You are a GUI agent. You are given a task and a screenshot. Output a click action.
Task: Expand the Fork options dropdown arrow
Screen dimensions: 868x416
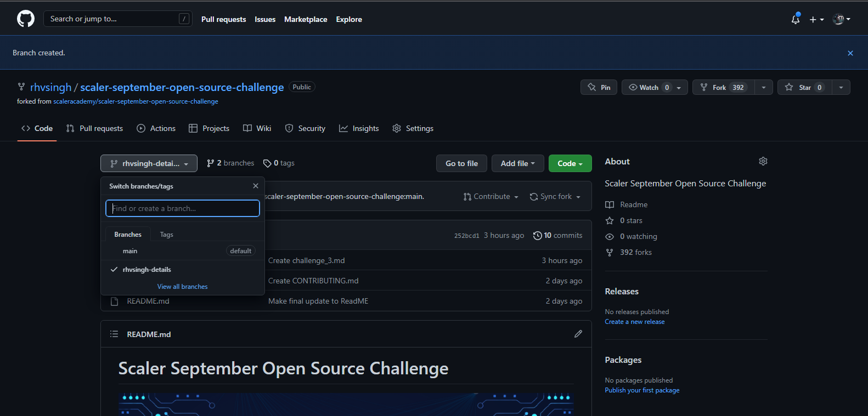pos(764,87)
